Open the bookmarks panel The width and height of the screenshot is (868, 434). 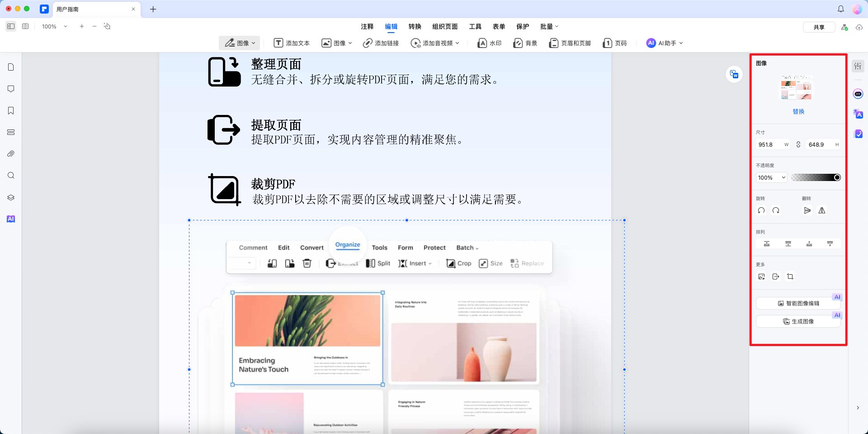click(x=11, y=110)
